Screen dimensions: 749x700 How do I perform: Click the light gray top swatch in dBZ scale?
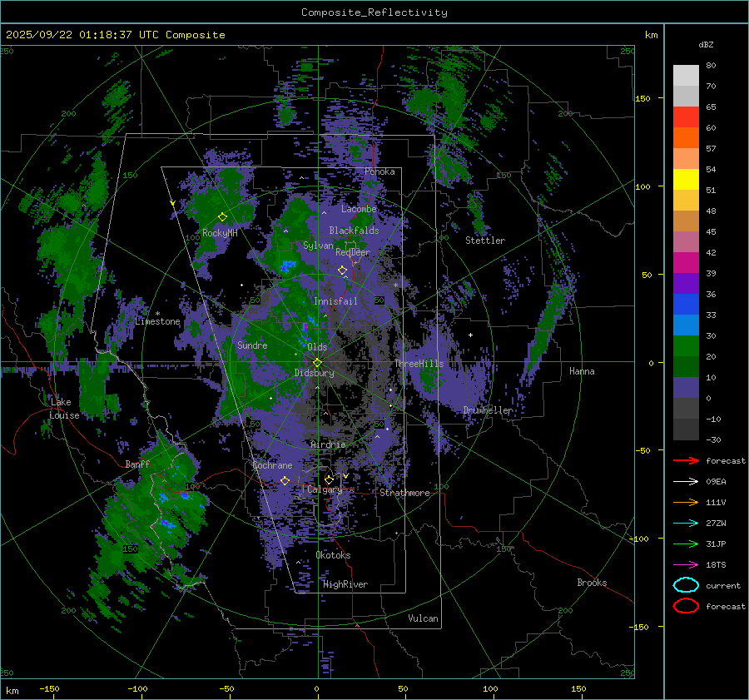point(686,75)
